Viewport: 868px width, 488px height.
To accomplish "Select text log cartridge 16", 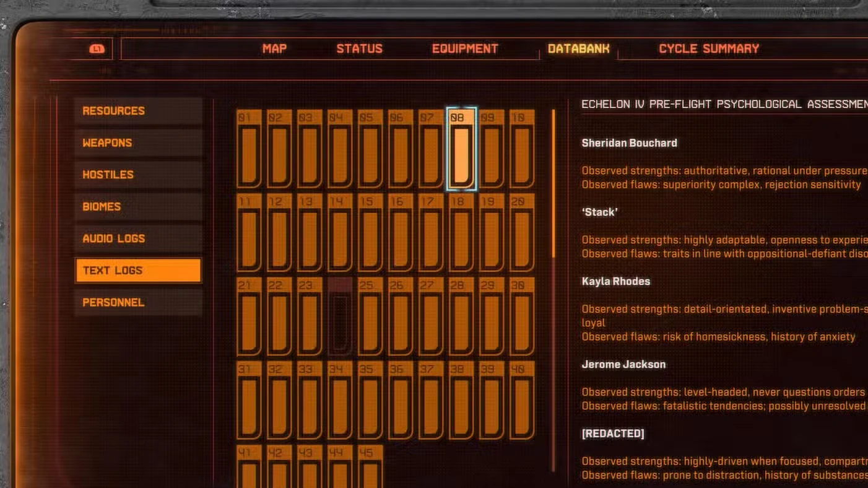I will pos(401,233).
